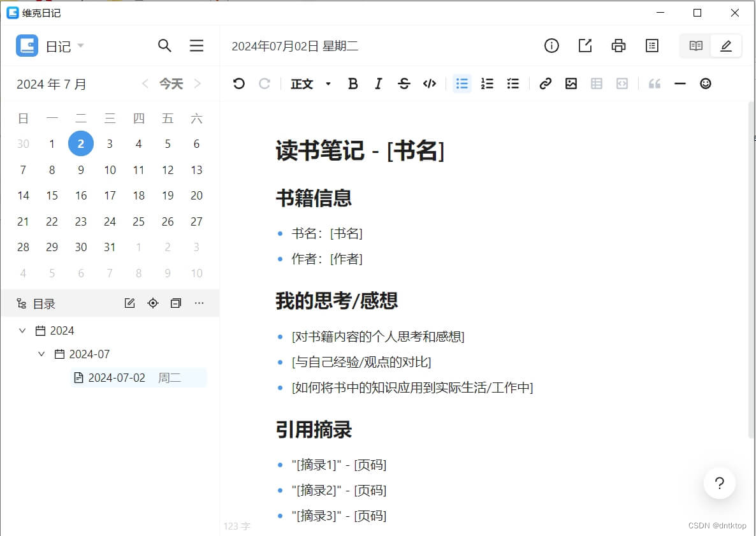Screen dimensions: 756x536
Task: Insert a code block
Action: coord(622,84)
